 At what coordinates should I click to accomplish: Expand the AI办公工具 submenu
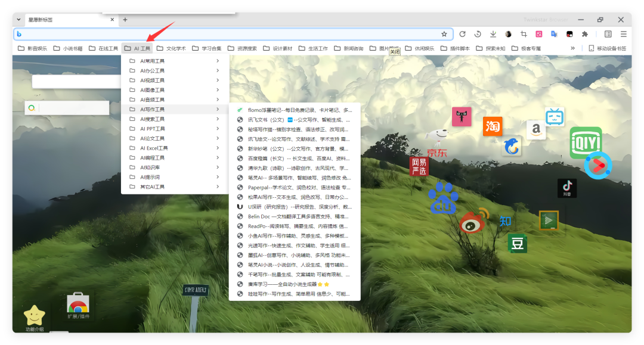point(175,70)
